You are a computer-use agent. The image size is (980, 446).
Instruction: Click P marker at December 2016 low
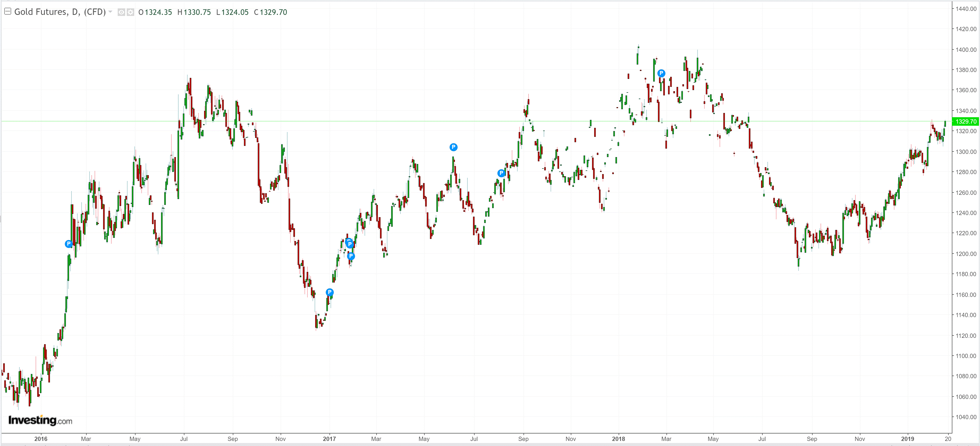[x=330, y=292]
